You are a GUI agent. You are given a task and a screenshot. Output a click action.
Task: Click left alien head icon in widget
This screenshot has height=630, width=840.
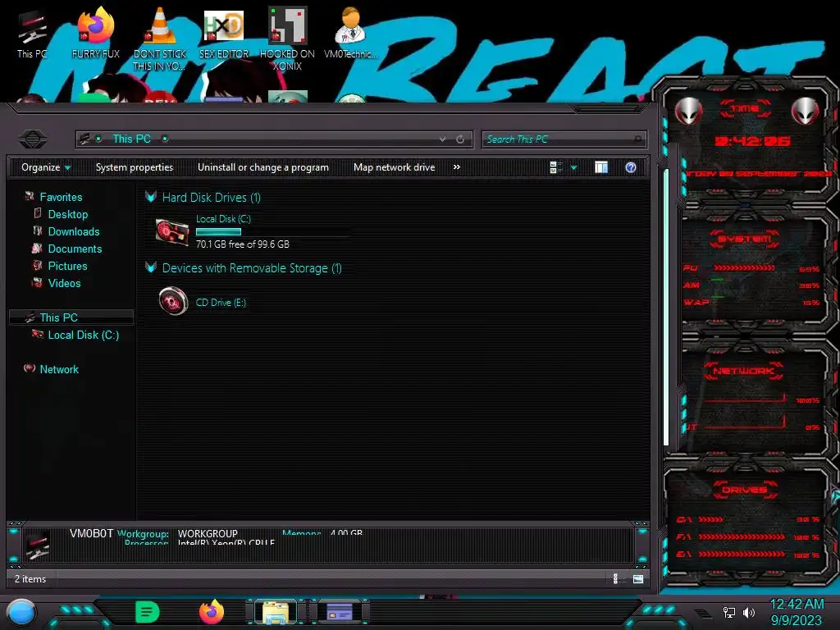(x=689, y=112)
